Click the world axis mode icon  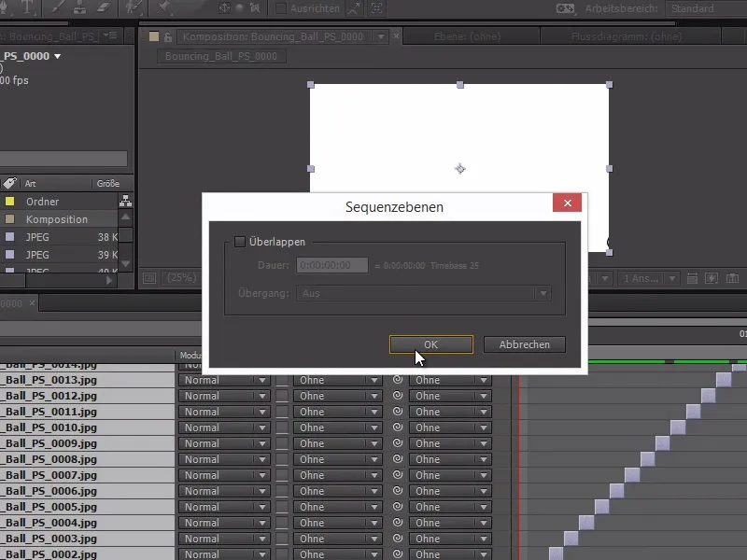tap(240, 8)
